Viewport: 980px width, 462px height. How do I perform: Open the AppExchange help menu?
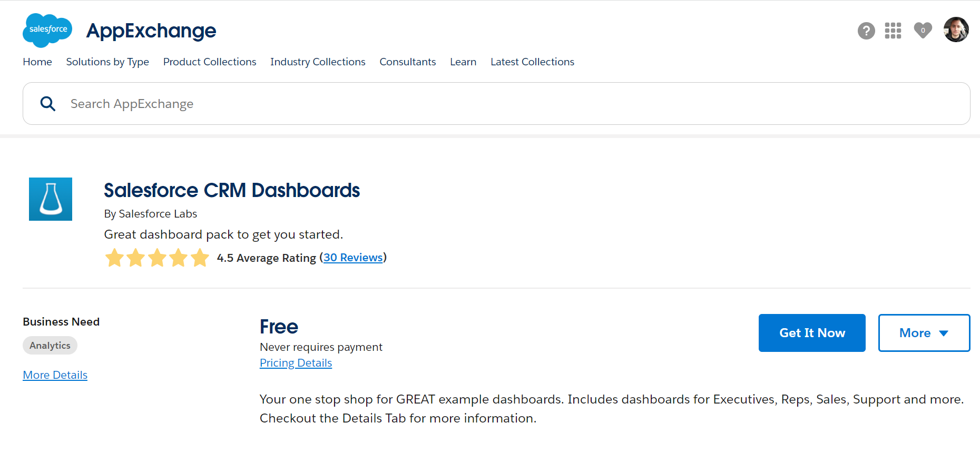866,31
